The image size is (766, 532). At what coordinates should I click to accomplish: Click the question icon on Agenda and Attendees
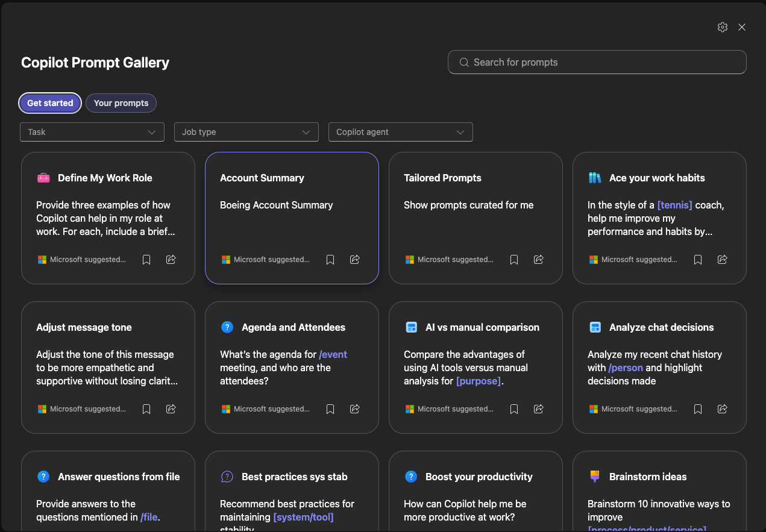click(x=227, y=327)
